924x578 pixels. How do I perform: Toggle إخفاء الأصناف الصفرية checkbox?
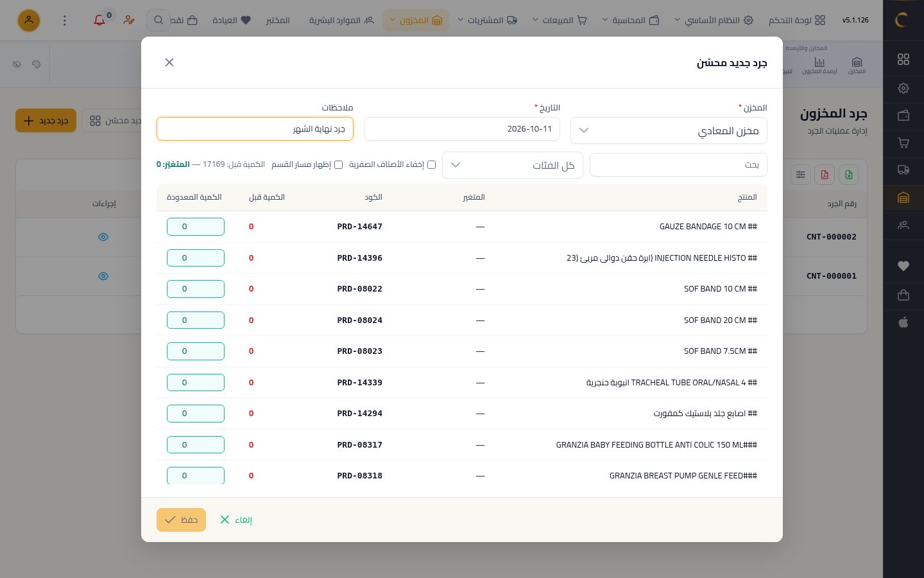point(432,165)
